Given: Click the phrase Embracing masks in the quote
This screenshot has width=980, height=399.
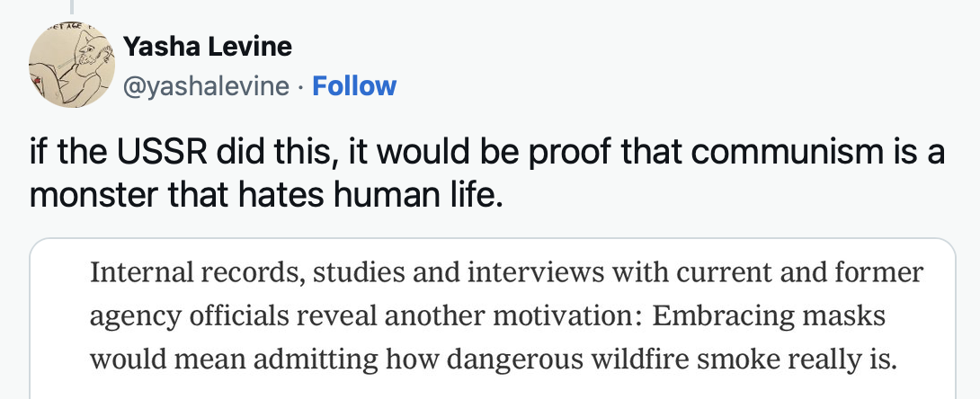Looking at the screenshot, I should click(x=770, y=316).
